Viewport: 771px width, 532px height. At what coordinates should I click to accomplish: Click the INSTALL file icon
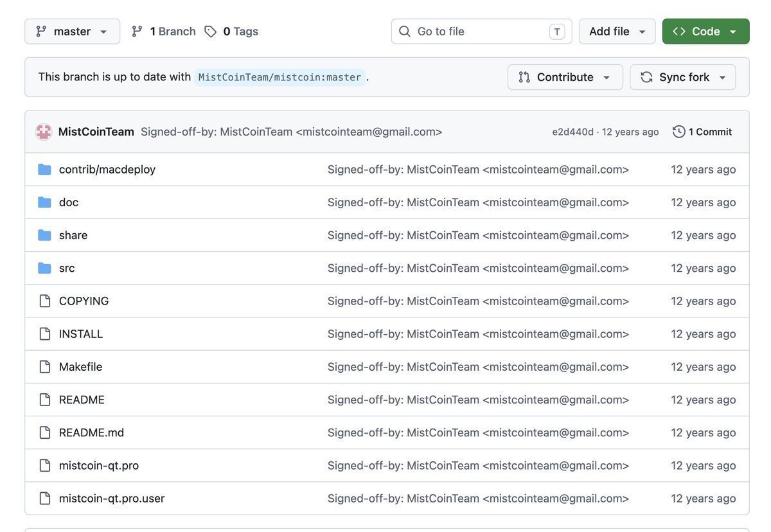click(x=44, y=334)
